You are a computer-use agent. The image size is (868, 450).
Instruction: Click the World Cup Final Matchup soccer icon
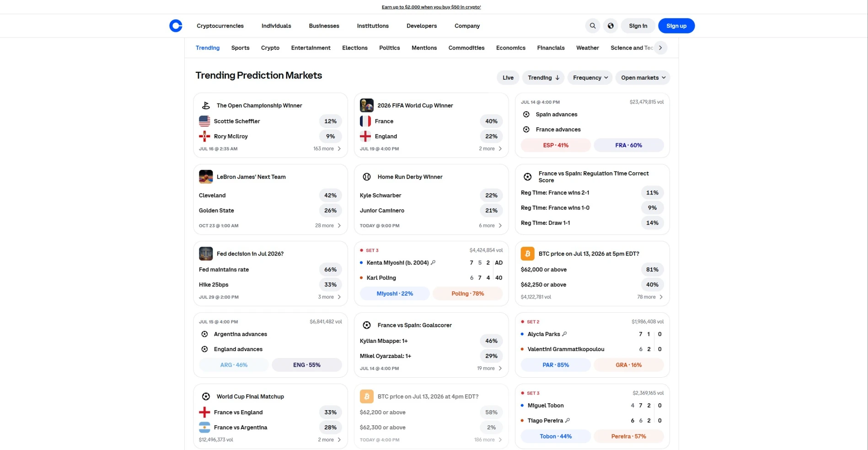point(206,396)
